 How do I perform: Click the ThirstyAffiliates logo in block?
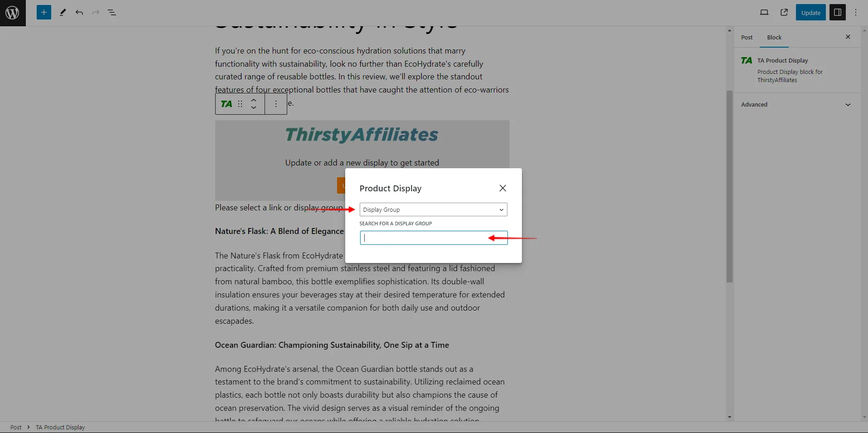(x=362, y=135)
